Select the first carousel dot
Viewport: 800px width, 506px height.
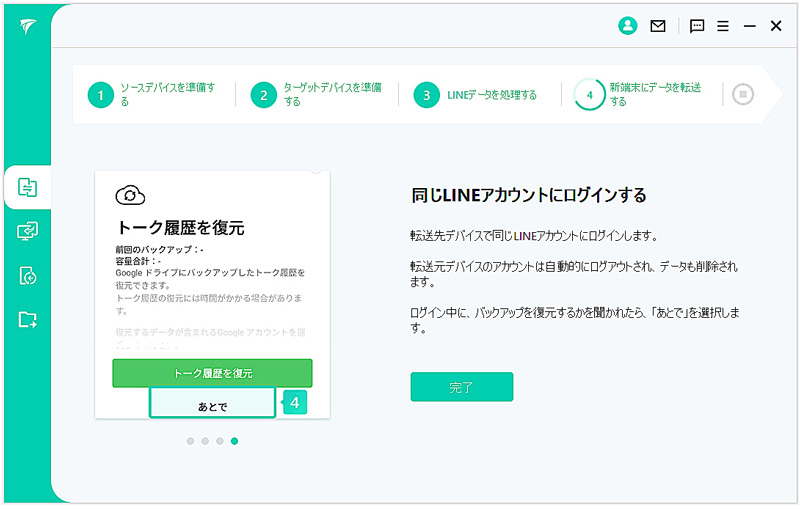pos(190,441)
